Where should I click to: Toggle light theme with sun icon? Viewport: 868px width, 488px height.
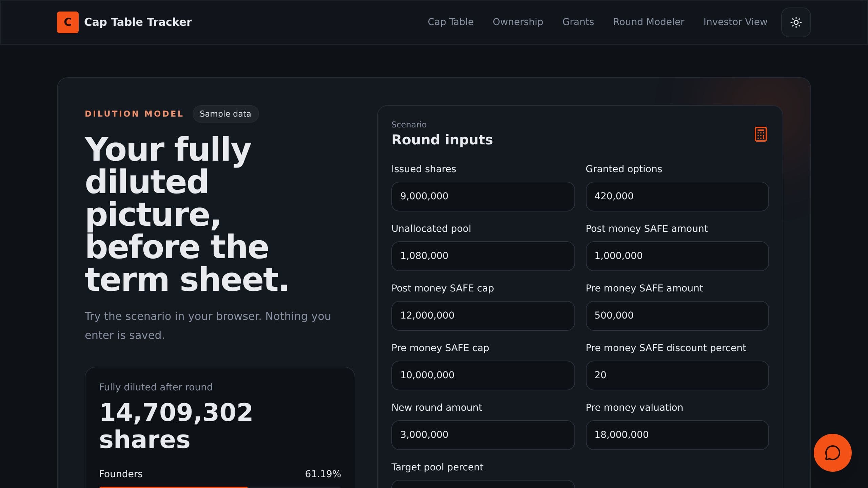click(796, 22)
